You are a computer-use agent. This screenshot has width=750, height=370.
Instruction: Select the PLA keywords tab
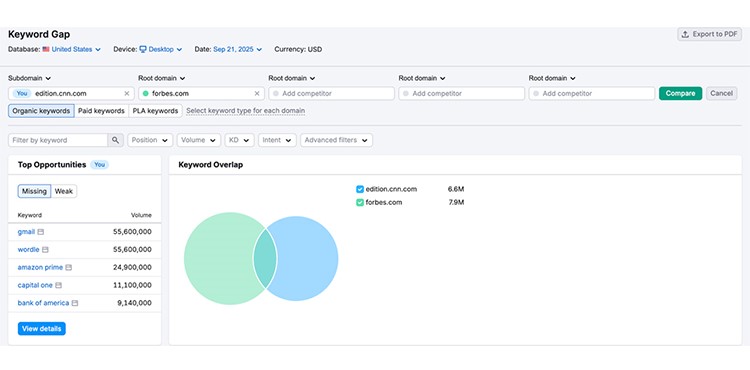pos(155,111)
